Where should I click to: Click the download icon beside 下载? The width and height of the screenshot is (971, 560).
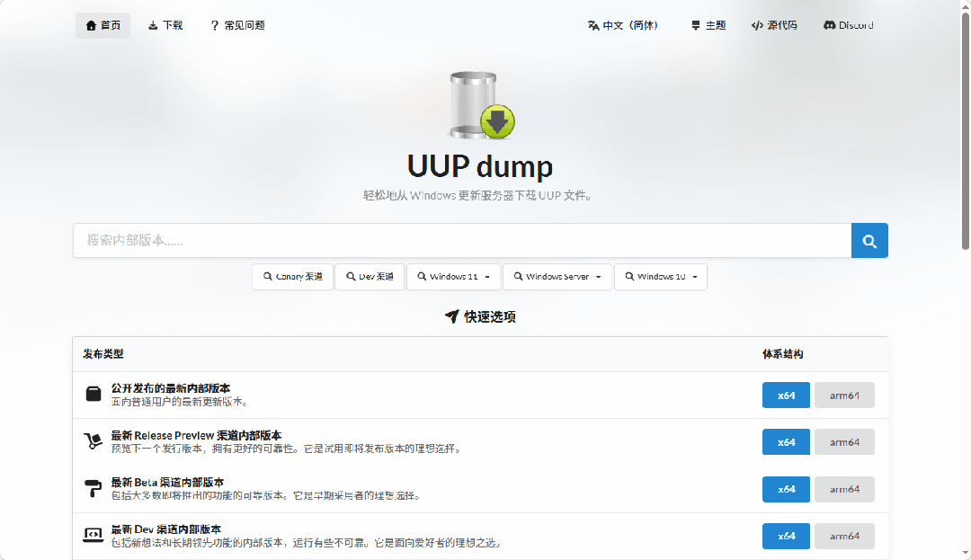[x=153, y=25]
